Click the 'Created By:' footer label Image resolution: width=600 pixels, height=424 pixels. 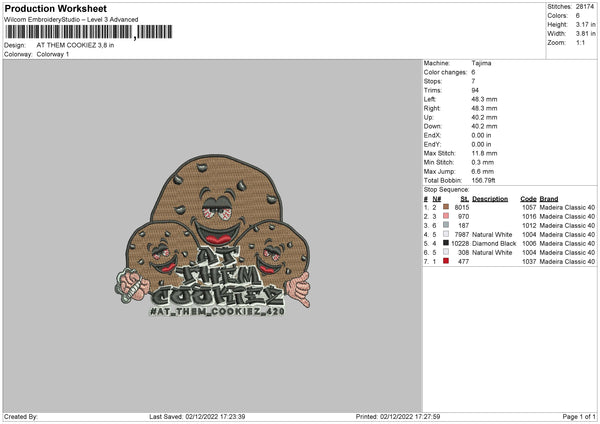coord(21,417)
